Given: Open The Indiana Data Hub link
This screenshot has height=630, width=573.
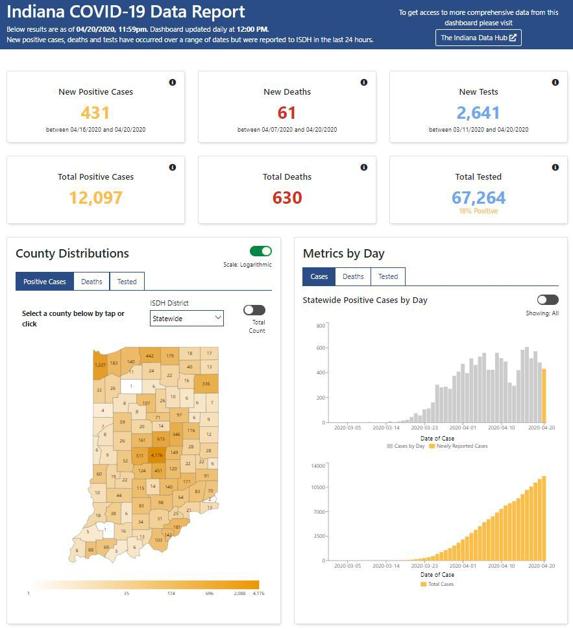Looking at the screenshot, I should tap(478, 38).
